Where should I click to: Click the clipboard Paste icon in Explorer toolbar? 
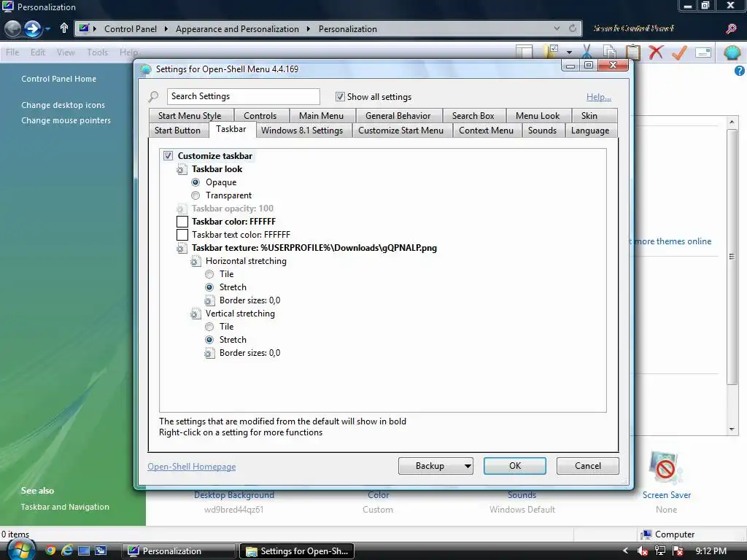click(x=632, y=52)
